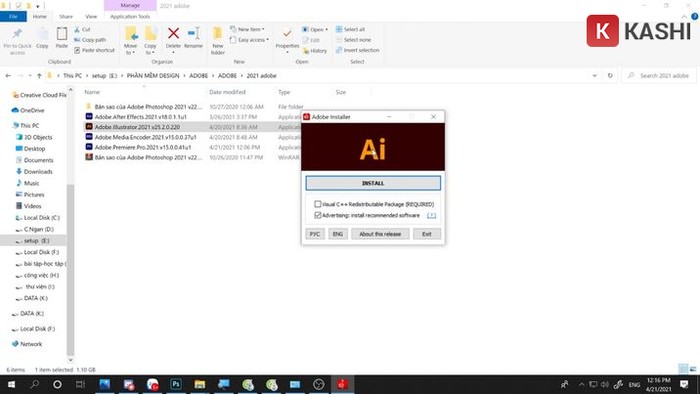This screenshot has height=394, width=700.
Task: Open the Move to command
Action: tap(130, 40)
